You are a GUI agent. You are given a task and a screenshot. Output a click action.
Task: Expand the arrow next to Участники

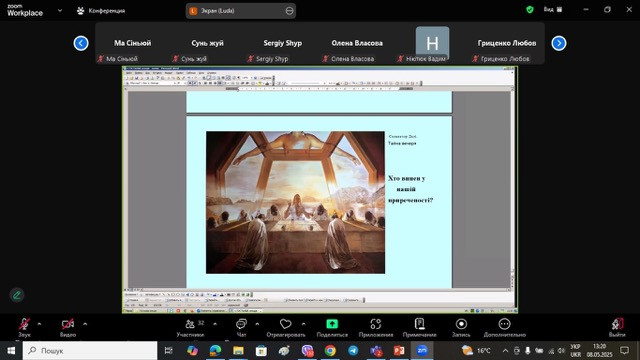click(215, 324)
